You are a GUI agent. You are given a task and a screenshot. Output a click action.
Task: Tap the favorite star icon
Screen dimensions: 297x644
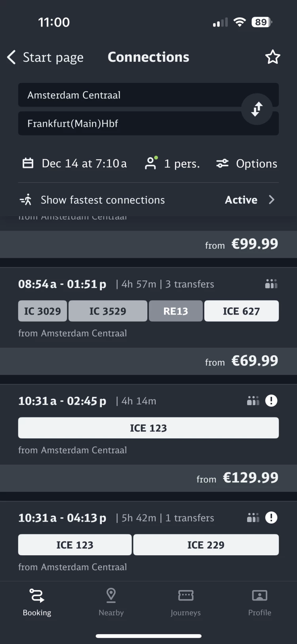[x=272, y=57]
